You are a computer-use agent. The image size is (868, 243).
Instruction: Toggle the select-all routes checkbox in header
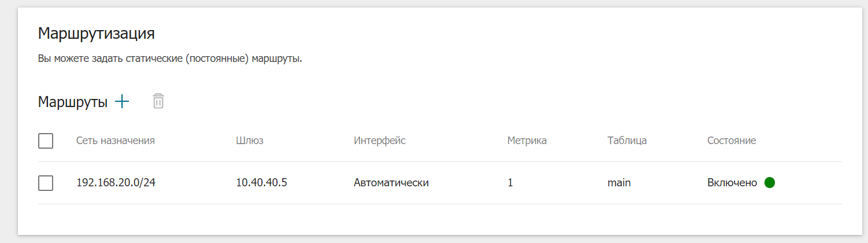point(46,141)
